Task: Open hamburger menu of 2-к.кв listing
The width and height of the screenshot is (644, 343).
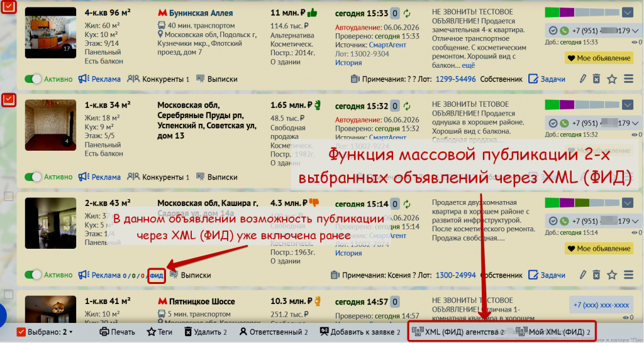Action: point(628,275)
